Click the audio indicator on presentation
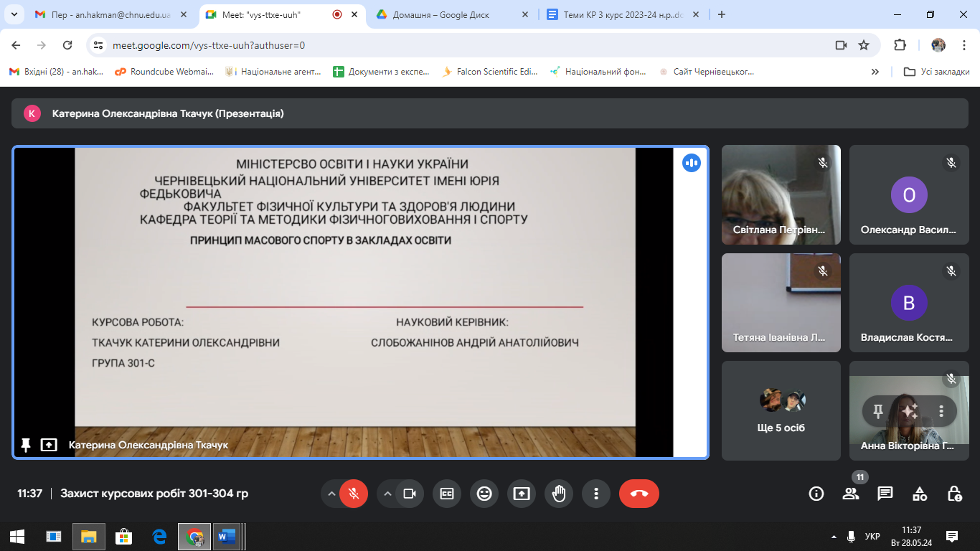Viewport: 980px width, 551px height. point(692,163)
